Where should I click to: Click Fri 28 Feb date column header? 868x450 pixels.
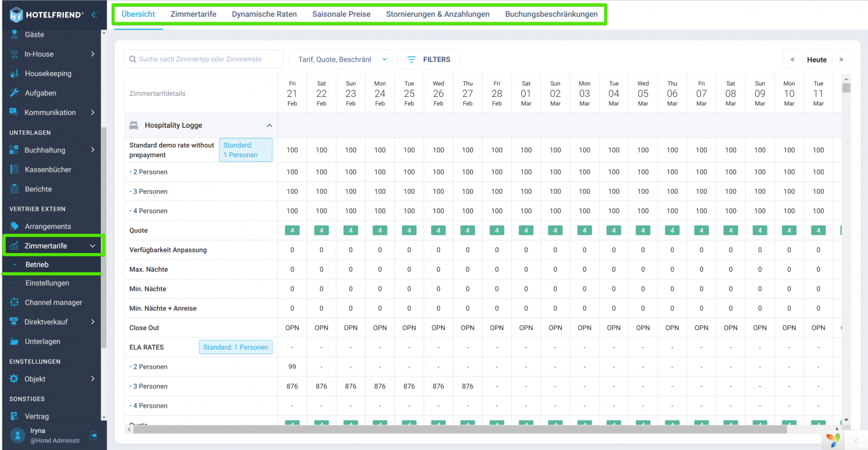[x=497, y=93]
